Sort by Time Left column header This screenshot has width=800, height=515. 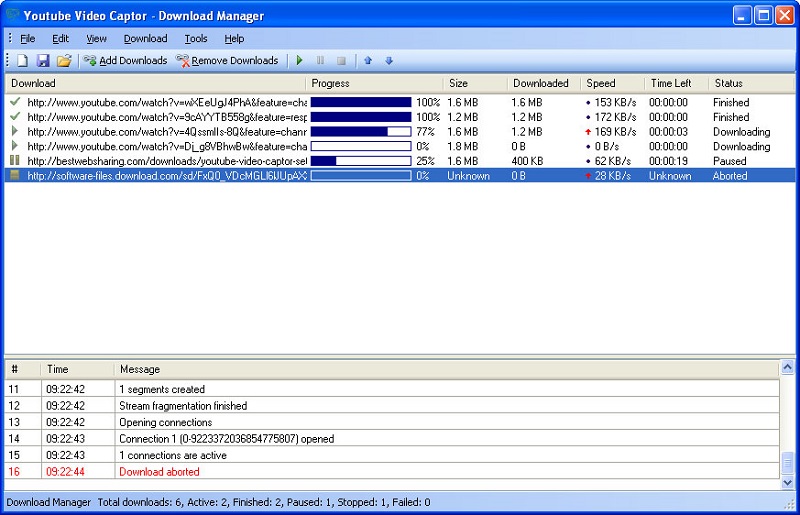click(677, 83)
